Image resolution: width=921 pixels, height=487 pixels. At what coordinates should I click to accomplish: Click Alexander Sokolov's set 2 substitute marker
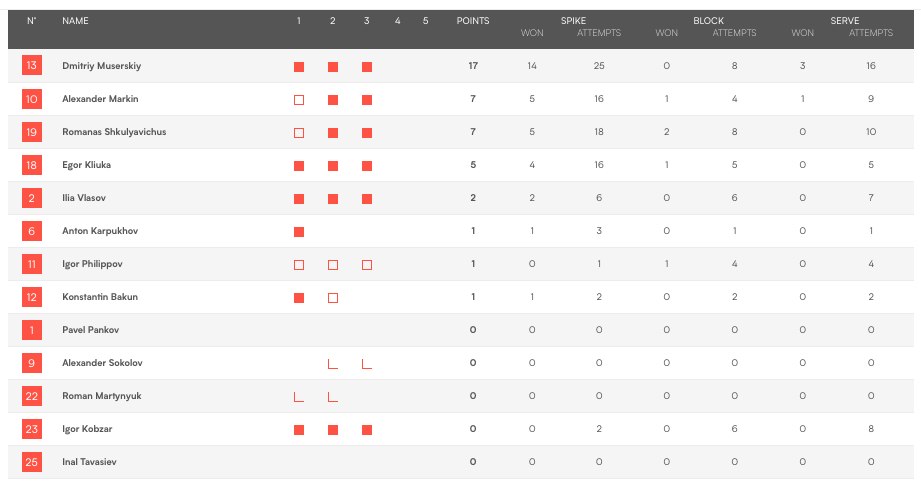[x=332, y=364]
